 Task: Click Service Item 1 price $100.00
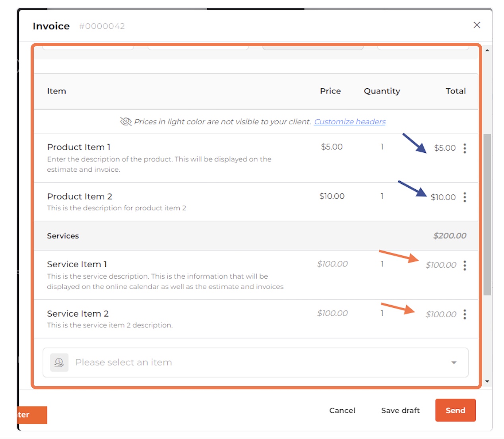332,264
